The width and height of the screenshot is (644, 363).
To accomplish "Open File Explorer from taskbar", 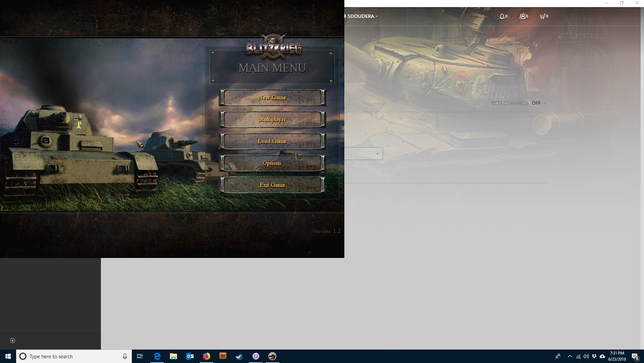I will [174, 356].
